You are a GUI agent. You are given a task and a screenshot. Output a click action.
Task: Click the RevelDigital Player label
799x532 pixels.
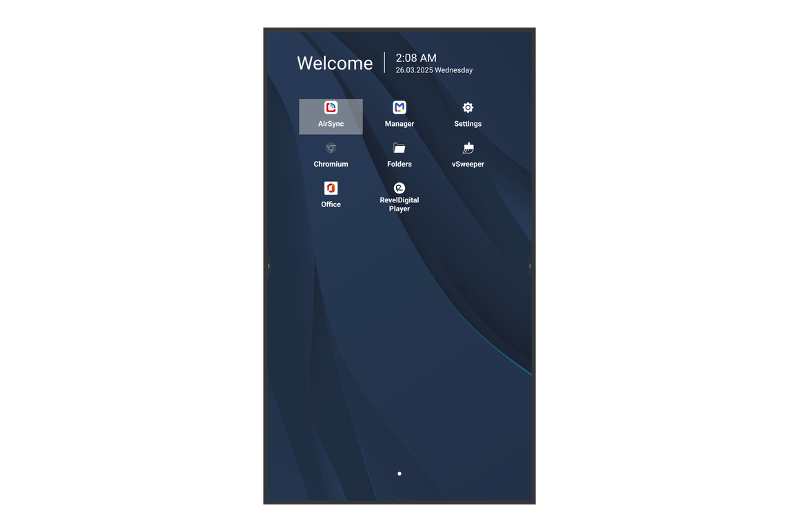tap(399, 204)
